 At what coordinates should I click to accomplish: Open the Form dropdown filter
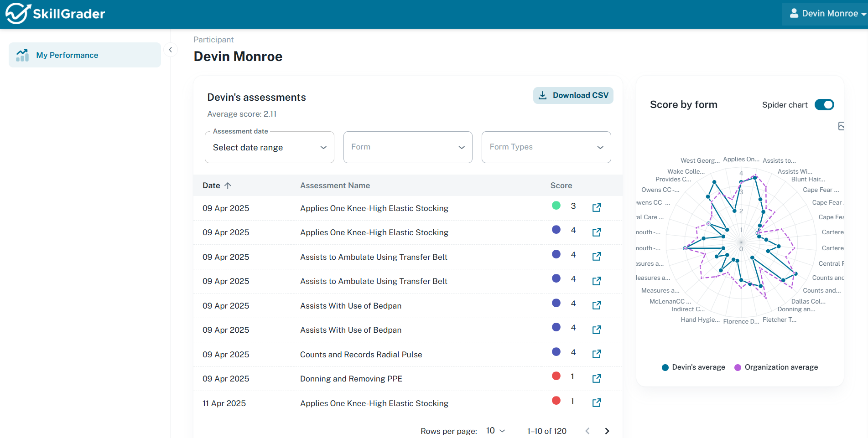407,147
